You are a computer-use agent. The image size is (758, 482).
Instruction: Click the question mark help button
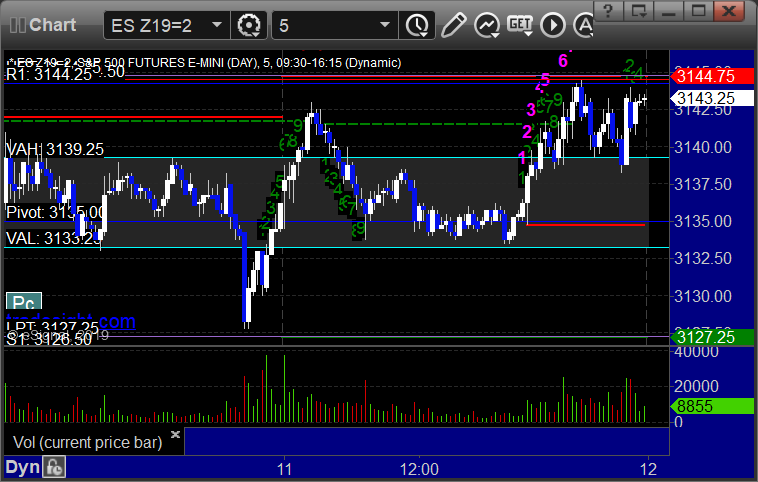click(608, 10)
